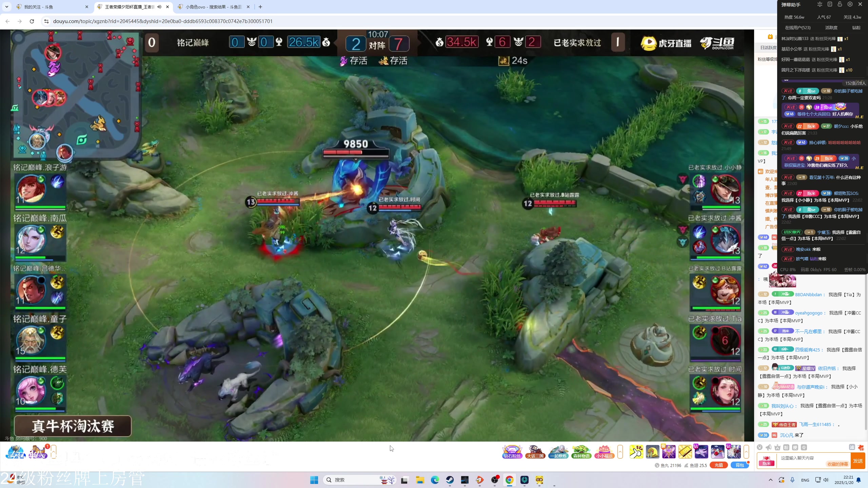
Task: Toggle the microphone in system tray
Action: pos(792,480)
